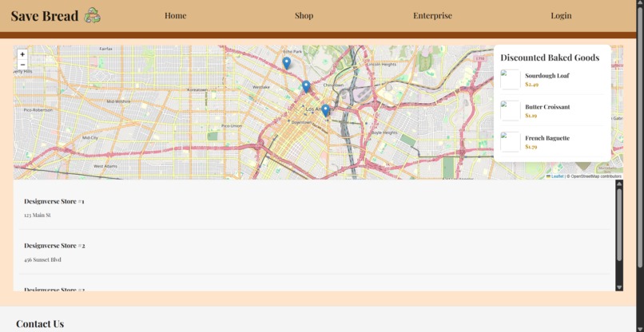The image size is (644, 332).
Task: Click the OpenStreetMap contributors attribution
Action: click(596, 176)
